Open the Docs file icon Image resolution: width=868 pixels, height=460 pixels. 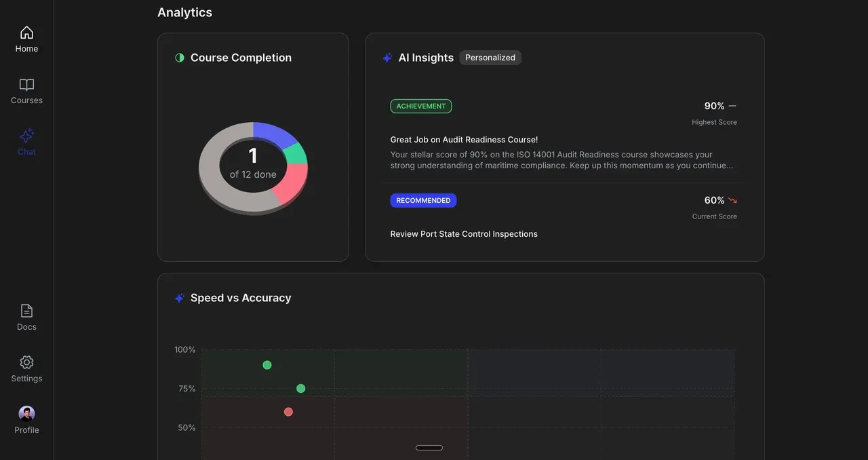[x=26, y=311]
